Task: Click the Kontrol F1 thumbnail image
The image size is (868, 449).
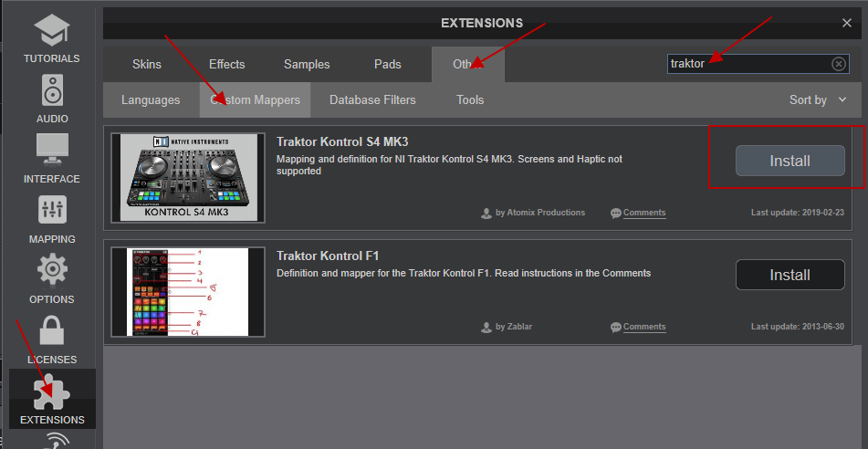Action: coord(188,292)
